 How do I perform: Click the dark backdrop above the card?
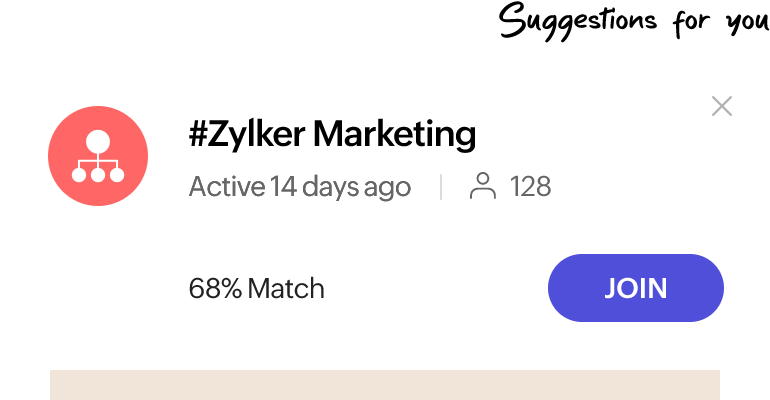385,28
